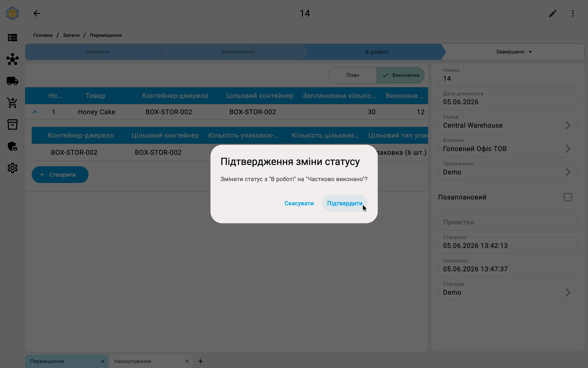Click the app logo box icon

click(12, 13)
